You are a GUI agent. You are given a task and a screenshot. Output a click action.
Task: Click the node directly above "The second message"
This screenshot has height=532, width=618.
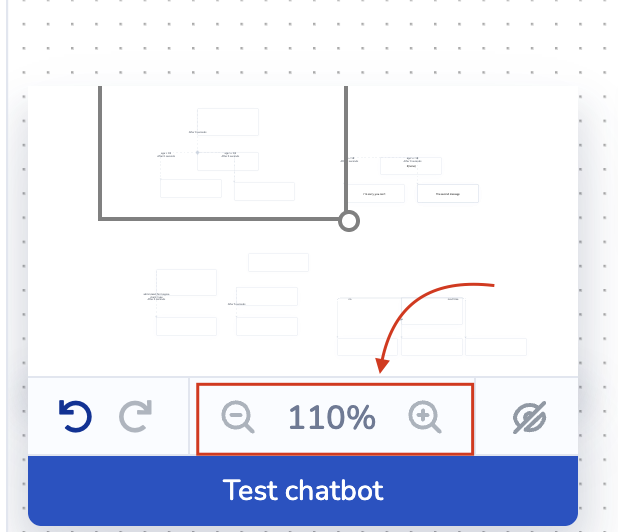(x=412, y=164)
